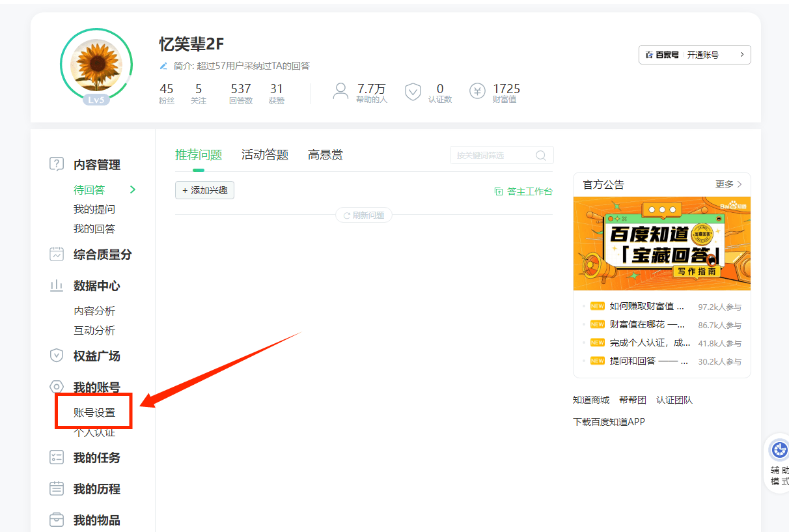This screenshot has width=789, height=532.
Task: Click the chevron arrow on 开通账号 button
Action: click(741, 55)
